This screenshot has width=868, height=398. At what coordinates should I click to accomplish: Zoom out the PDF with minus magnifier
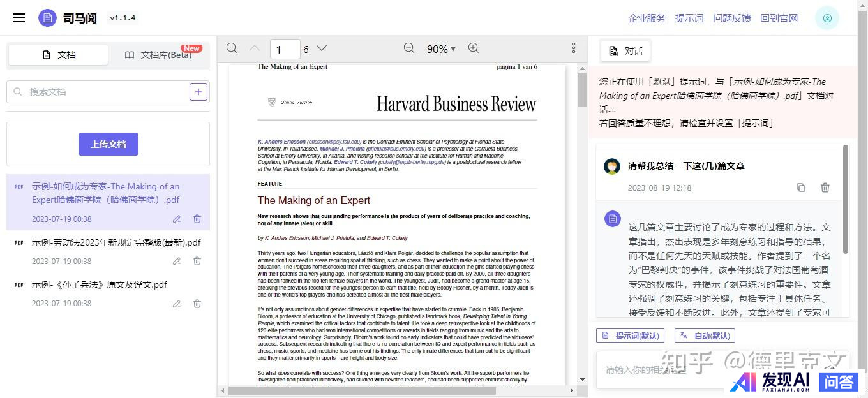tap(409, 48)
